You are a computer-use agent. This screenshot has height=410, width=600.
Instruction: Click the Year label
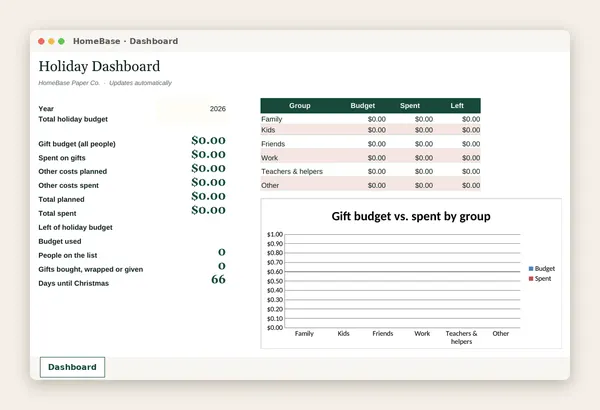click(x=46, y=109)
